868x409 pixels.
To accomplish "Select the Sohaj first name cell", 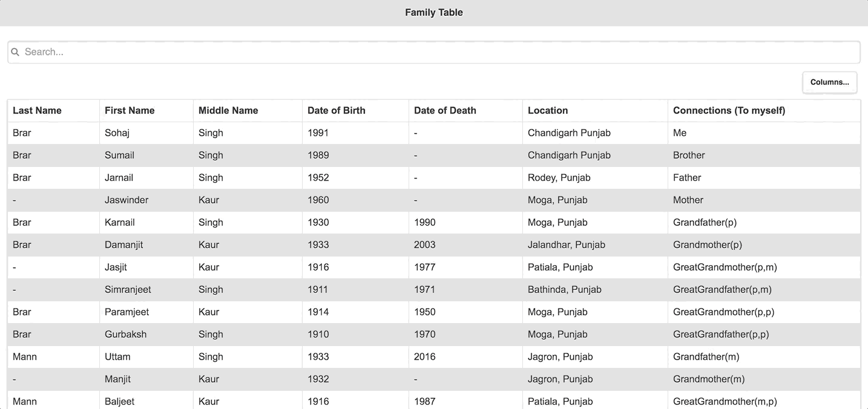I will point(117,133).
